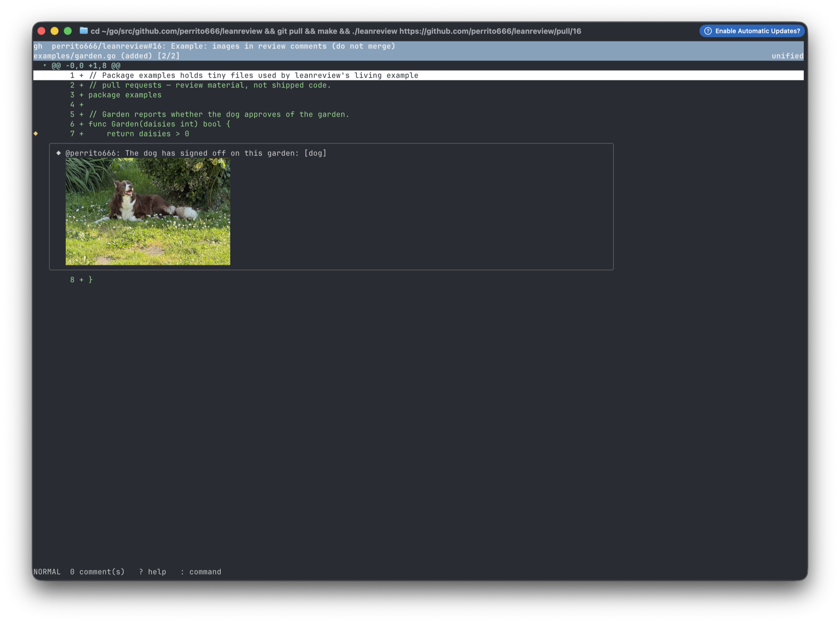Click the orange comment marker beside line 7
The image size is (840, 623).
[36, 134]
